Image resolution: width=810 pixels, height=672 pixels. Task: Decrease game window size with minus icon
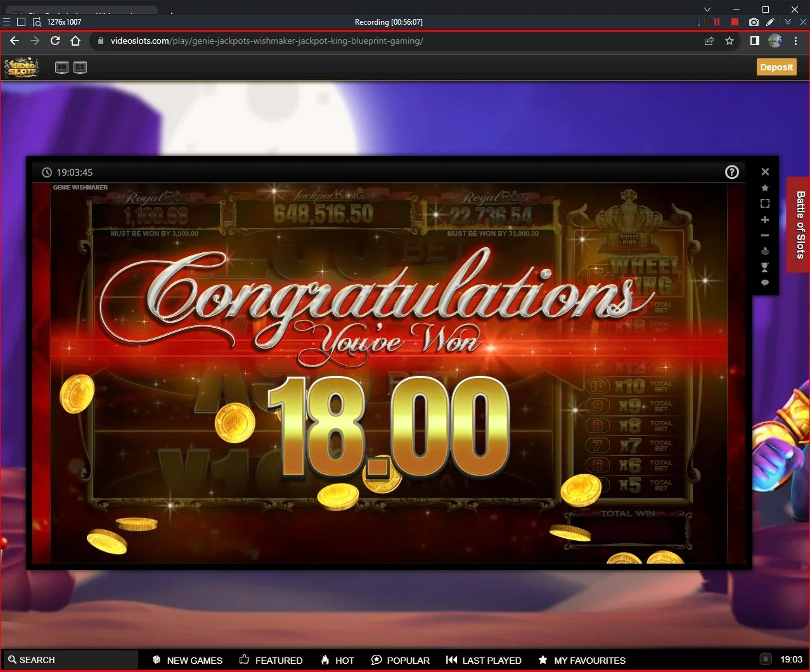coord(765,235)
